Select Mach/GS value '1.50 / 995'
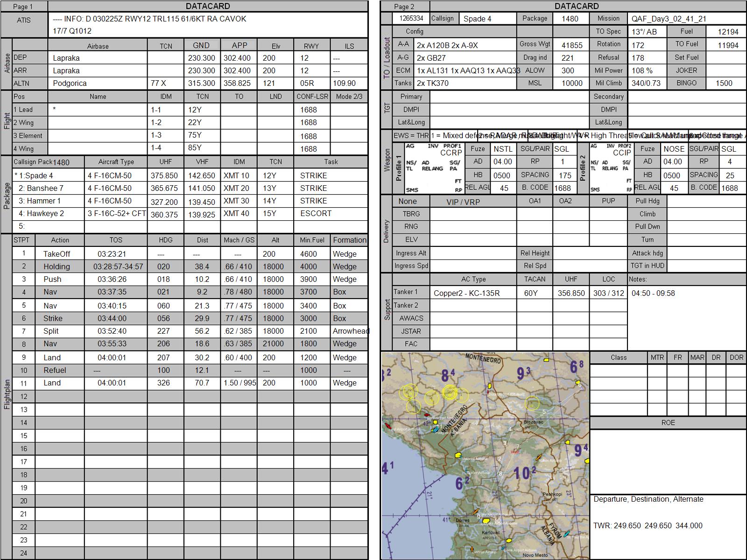Screen dimensions: 747x560 pyautogui.click(x=240, y=383)
